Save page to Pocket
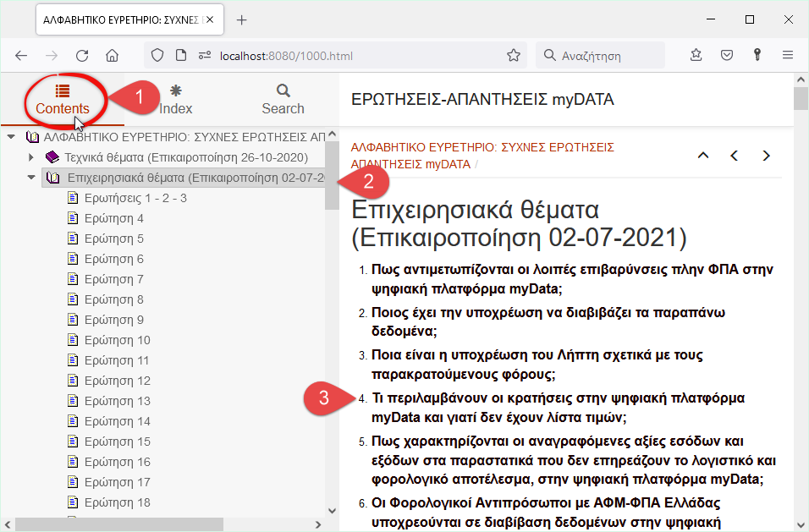The width and height of the screenshot is (809, 532). tap(727, 55)
